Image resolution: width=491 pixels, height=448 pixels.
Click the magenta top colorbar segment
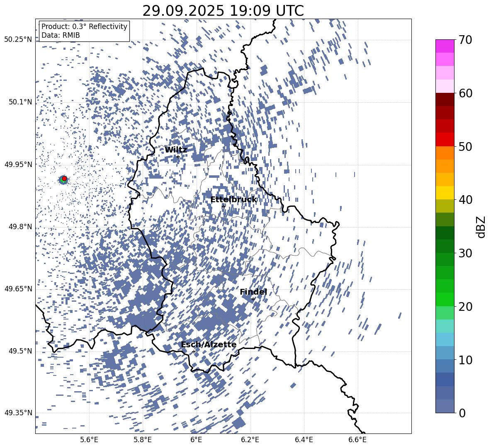pyautogui.click(x=445, y=46)
